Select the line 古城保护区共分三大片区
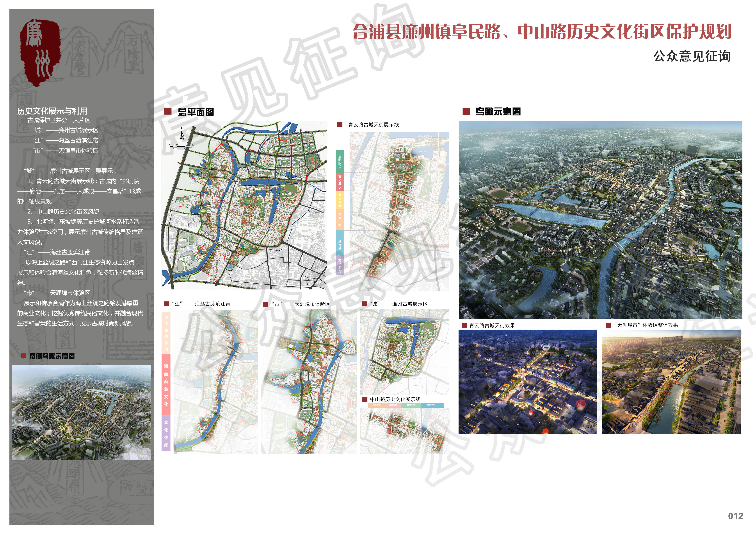 click(x=59, y=120)
